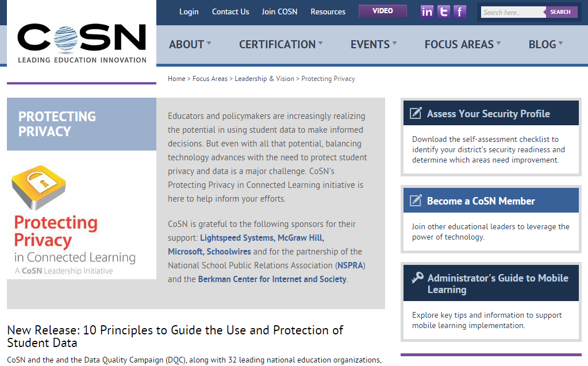Open the Focus Areas navigation menu
The image size is (588, 366).
pos(462,44)
